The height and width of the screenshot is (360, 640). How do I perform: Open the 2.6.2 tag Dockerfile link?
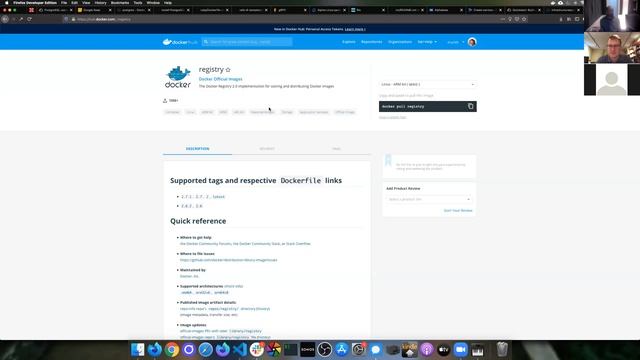(187, 206)
